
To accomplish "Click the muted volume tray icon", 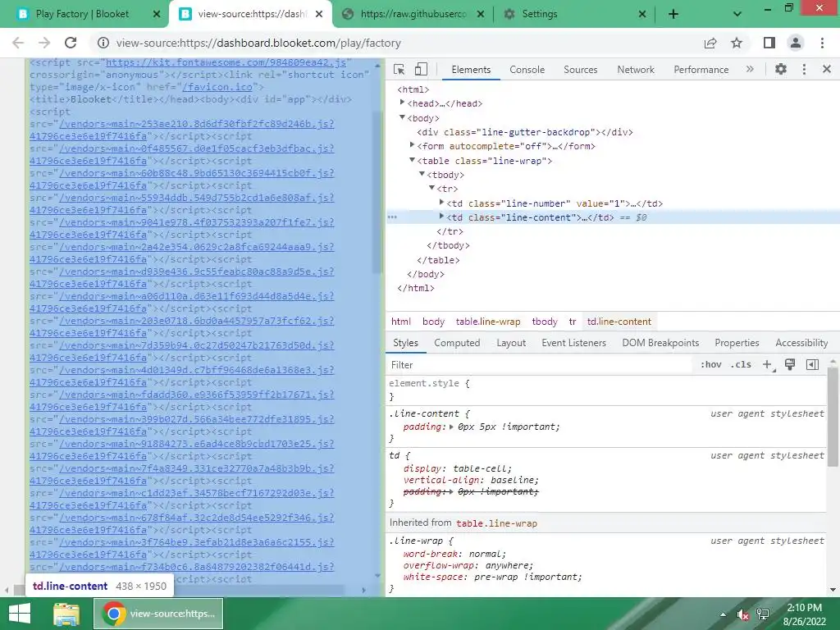I will [x=742, y=614].
